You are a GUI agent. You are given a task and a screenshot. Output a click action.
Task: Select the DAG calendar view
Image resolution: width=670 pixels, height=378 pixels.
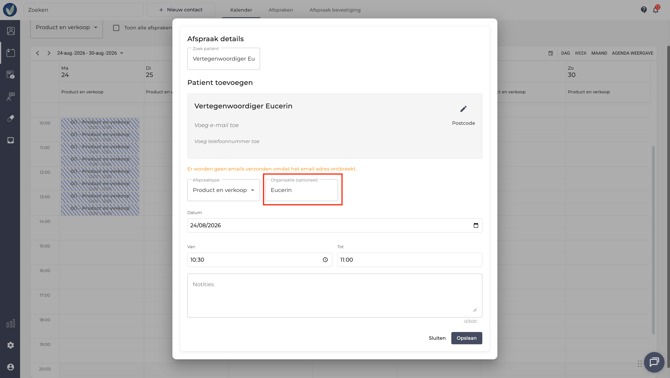565,53
